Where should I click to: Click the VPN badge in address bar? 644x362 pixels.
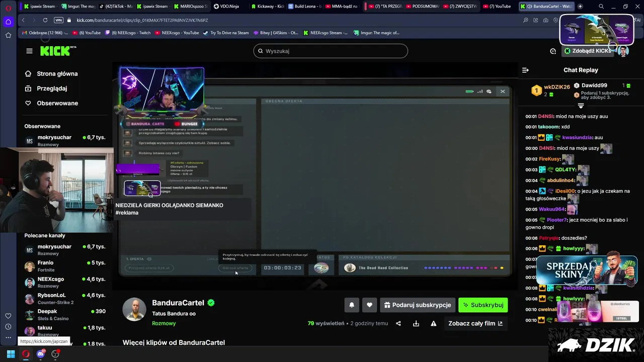pos(58,20)
